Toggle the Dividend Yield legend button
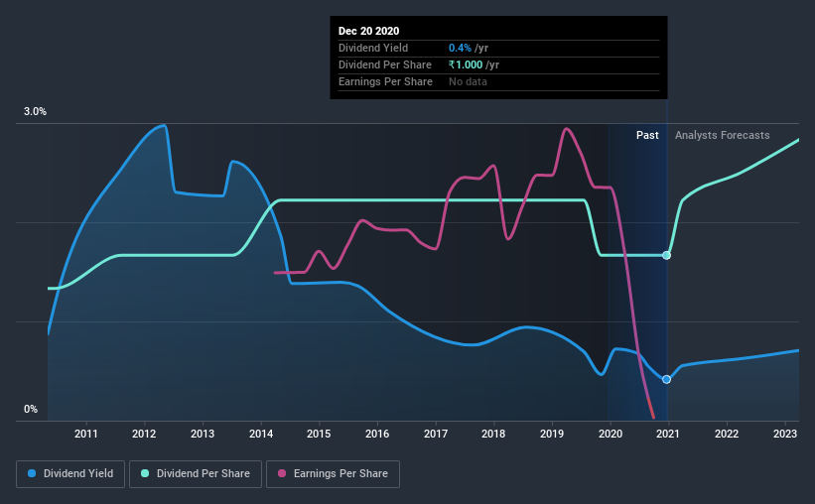The width and height of the screenshot is (815, 504). pos(70,474)
